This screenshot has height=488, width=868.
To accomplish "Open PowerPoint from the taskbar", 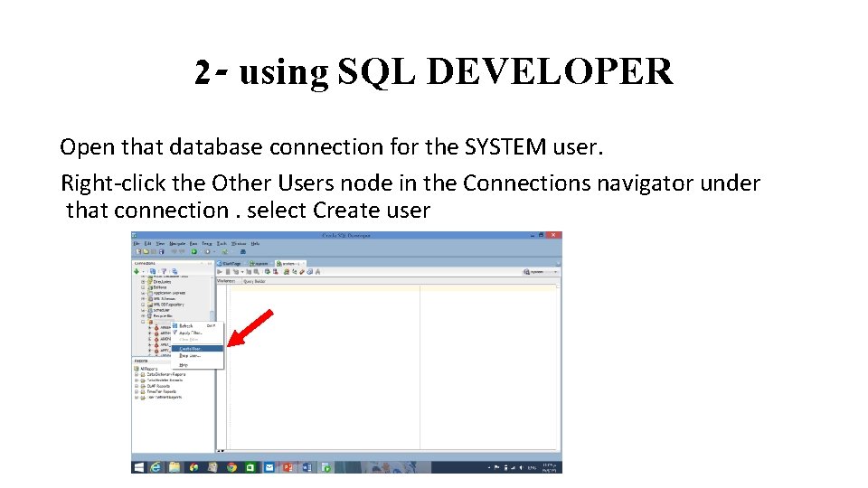I will [288, 467].
